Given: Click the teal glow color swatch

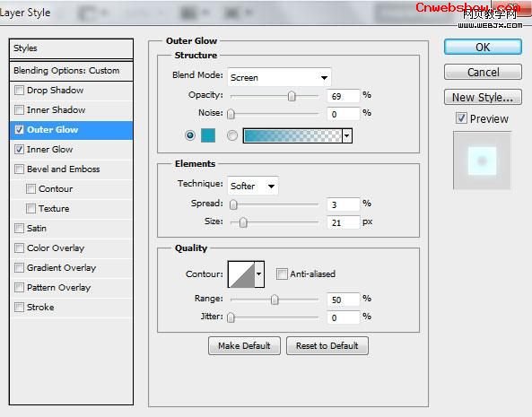Looking at the screenshot, I should point(208,135).
